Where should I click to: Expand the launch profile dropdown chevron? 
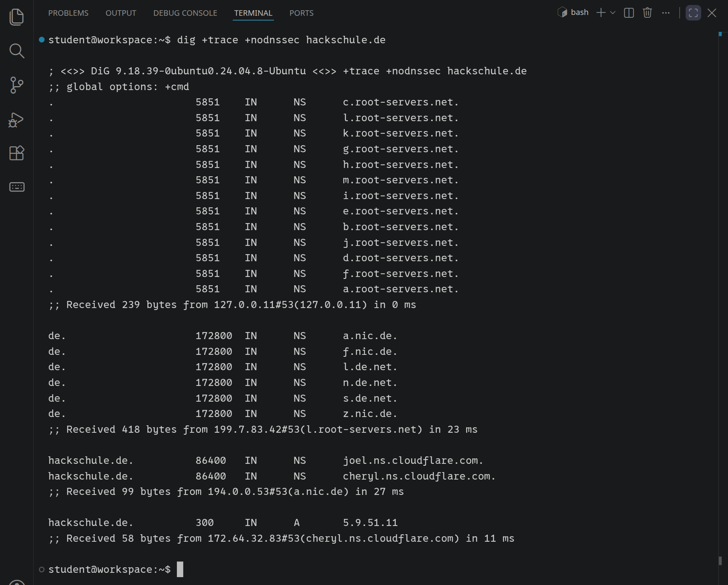pos(612,13)
